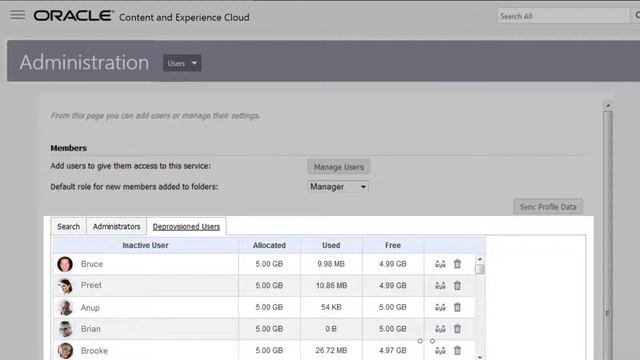640x360 pixels.
Task: Click Anup's profile avatar
Action: [x=65, y=307]
